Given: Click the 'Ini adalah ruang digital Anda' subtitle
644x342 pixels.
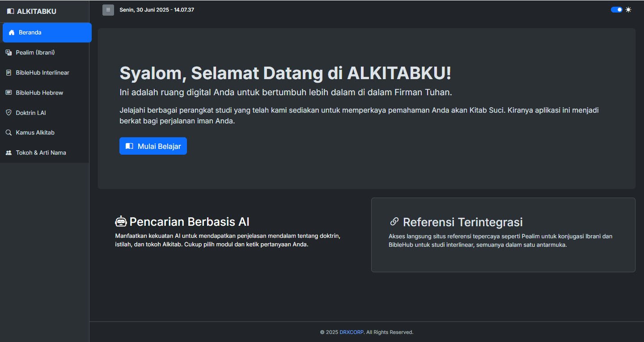Looking at the screenshot, I should [286, 93].
